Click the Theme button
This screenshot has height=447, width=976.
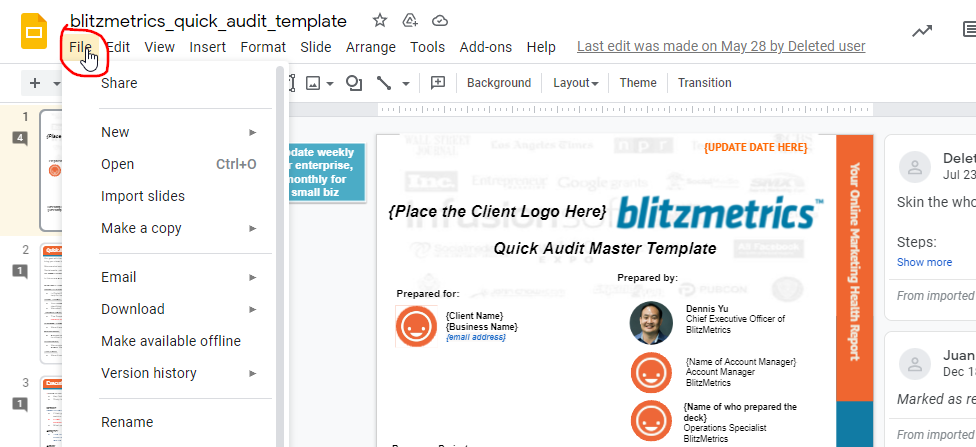tap(637, 83)
